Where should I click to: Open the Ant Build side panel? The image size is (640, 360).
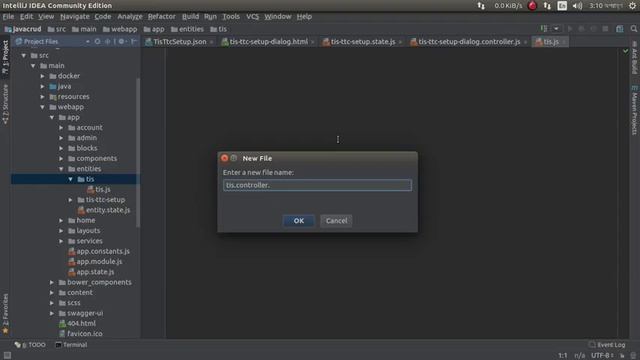(634, 58)
